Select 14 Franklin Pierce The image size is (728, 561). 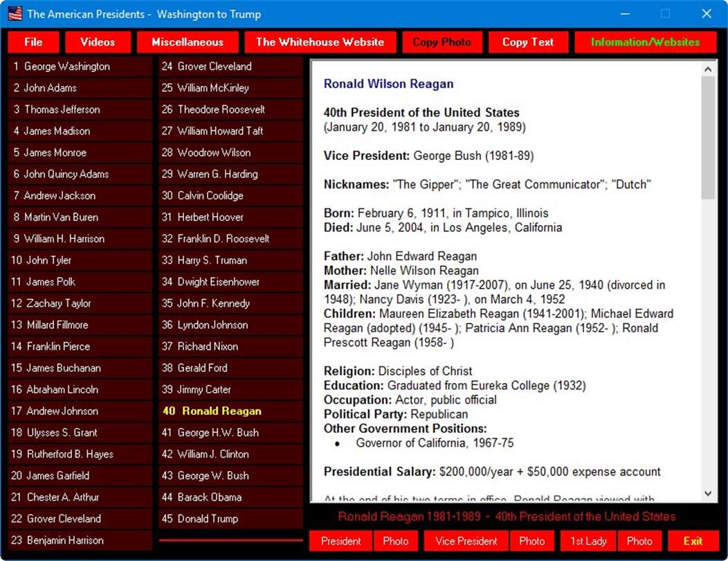pos(80,346)
